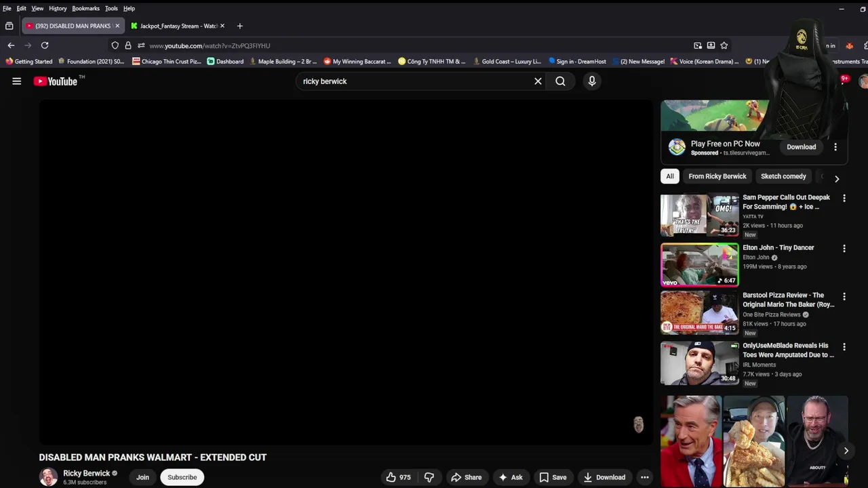Switch to Jackpot_Fantasy Stream tab
Viewport: 868px width, 488px height.
coord(178,26)
